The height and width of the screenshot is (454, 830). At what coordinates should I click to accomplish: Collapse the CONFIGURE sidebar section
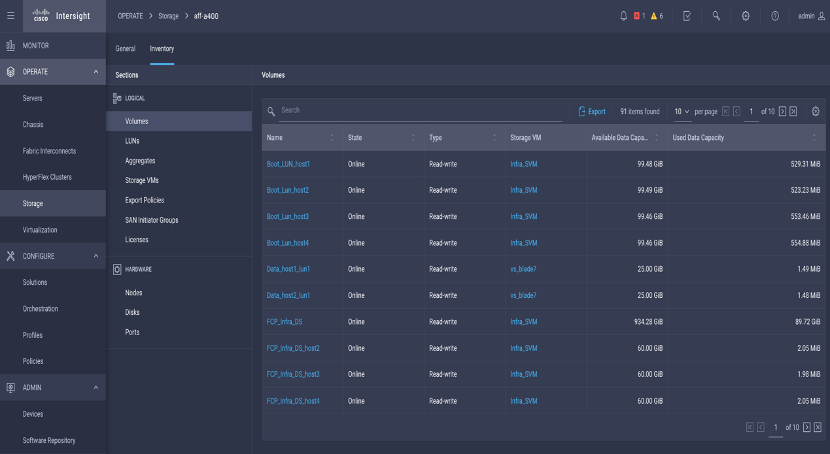click(x=95, y=256)
